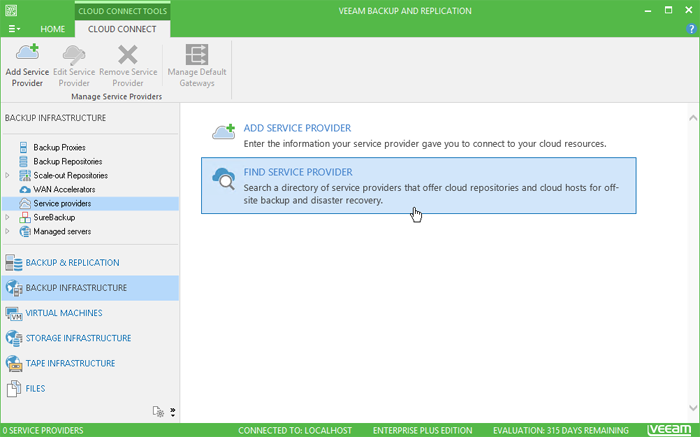Select Backup Proxies in the tree
The image size is (700, 437).
[59, 147]
